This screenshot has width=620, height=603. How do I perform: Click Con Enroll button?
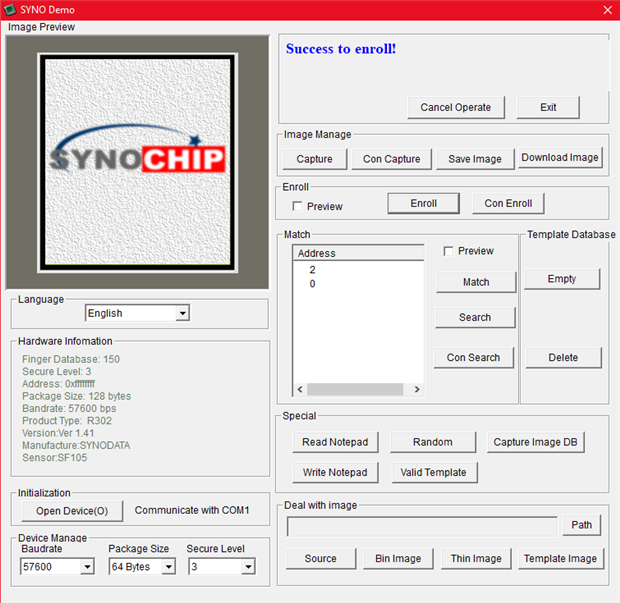click(x=508, y=203)
